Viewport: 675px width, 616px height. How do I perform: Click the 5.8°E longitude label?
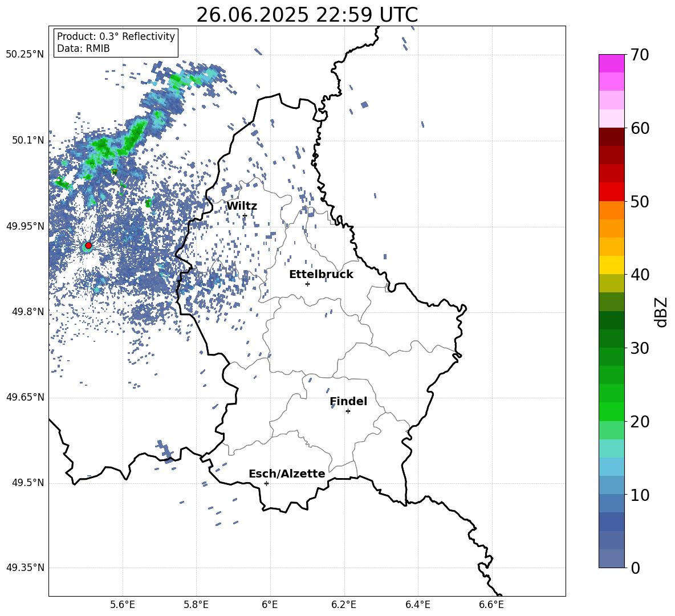click(196, 605)
